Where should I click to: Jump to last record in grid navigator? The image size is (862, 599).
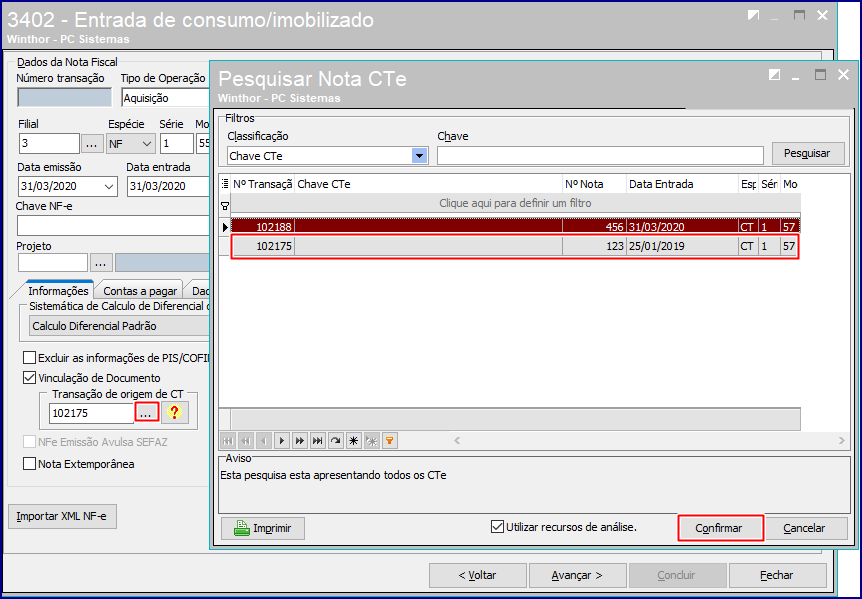[318, 441]
